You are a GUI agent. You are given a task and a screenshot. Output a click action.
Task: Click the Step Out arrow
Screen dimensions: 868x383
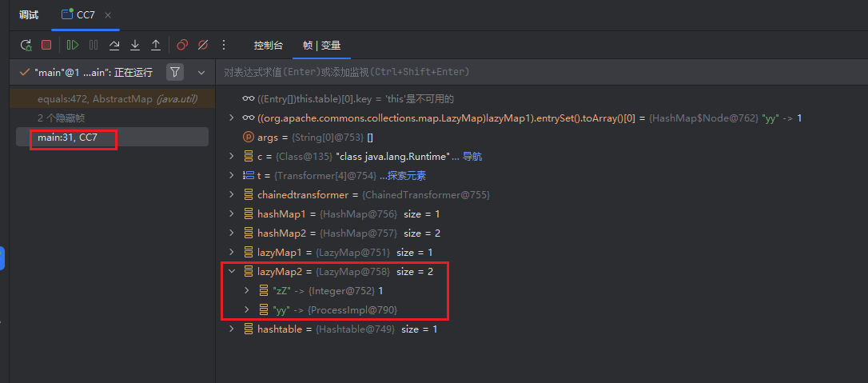point(156,46)
